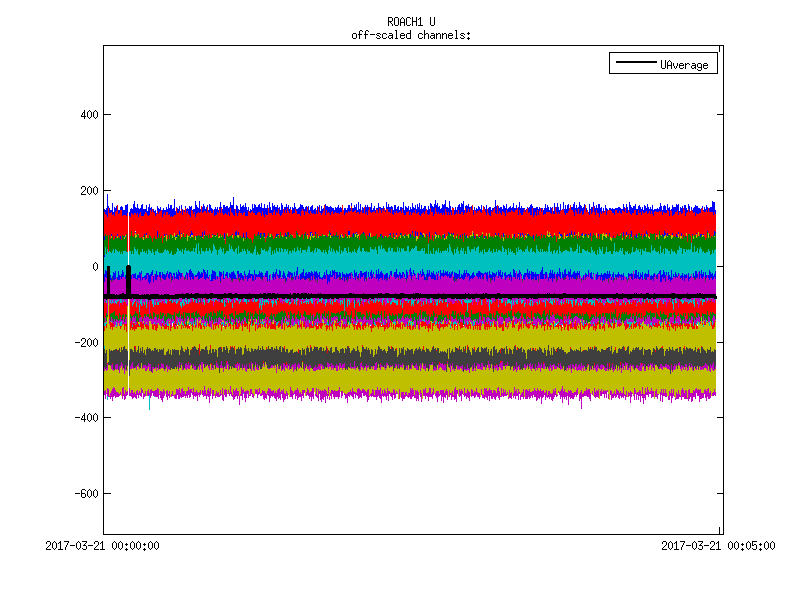Click the 00:05:00 end time label
This screenshot has width=800, height=600.
click(717, 546)
